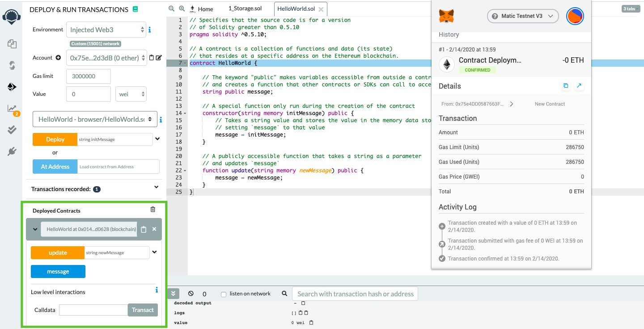Viewport: 644px width, 329px height.
Task: Open the Environment Injected Web3 dropdown
Action: [x=106, y=30]
